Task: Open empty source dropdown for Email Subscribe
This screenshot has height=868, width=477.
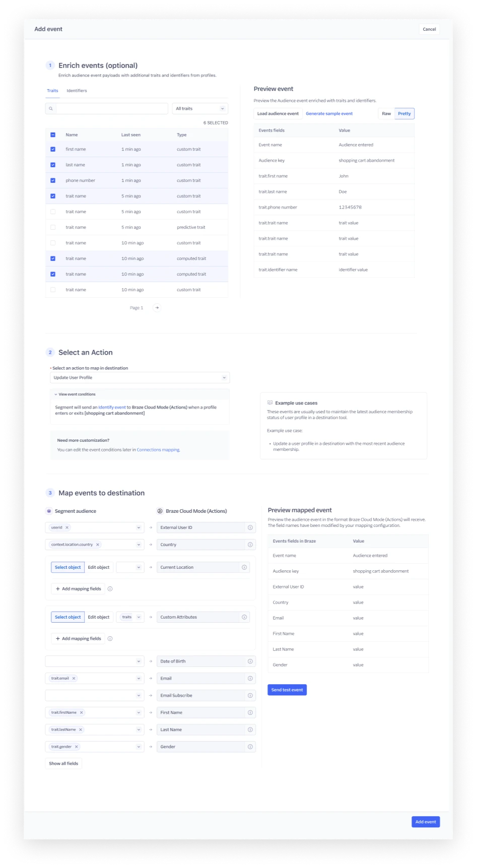Action: 95,695
